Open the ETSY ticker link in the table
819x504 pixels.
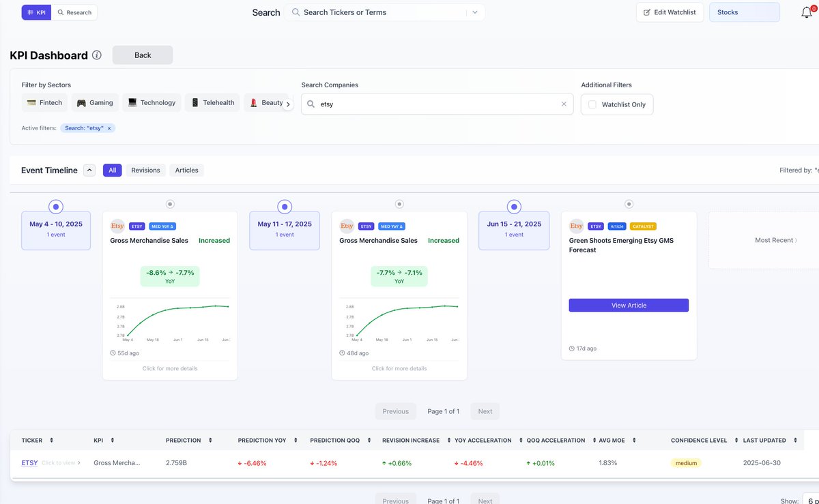pyautogui.click(x=30, y=462)
